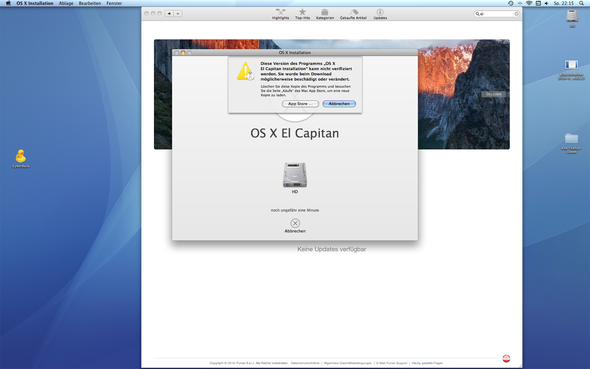Open Spotlight search in menu bar

coord(581,3)
